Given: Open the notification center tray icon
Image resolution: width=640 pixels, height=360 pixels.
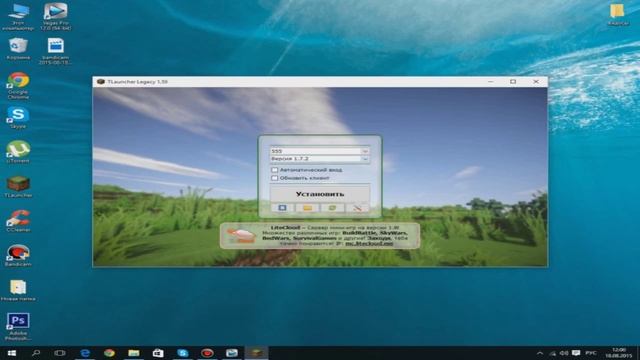Looking at the screenshot, I should pos(576,353).
